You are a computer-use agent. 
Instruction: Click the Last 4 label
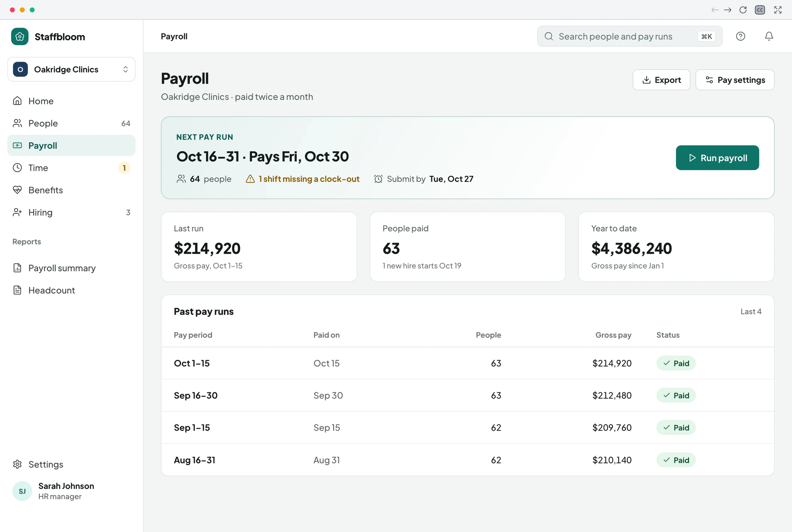751,312
